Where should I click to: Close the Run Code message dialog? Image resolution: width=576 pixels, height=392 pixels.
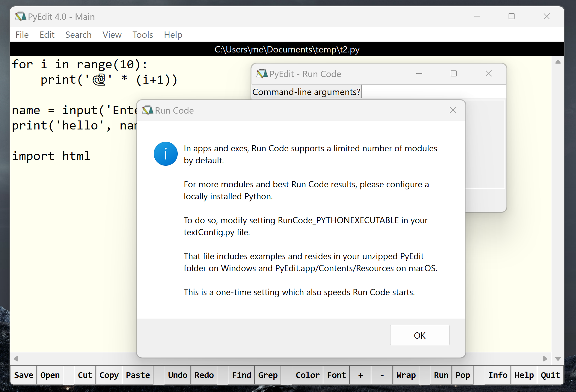[x=453, y=110]
